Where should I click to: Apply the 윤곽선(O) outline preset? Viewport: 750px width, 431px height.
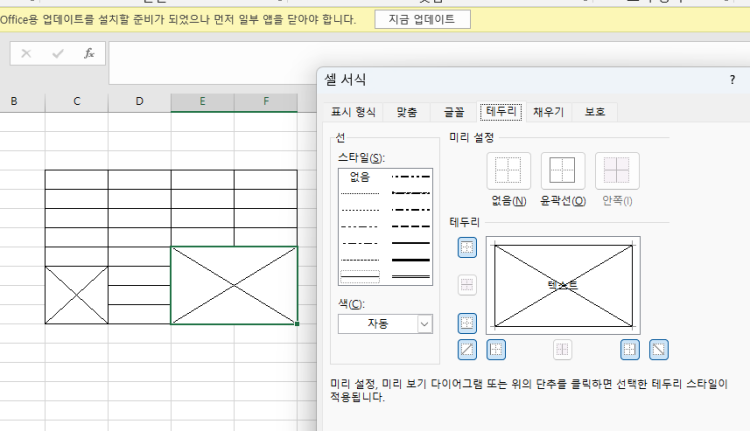pos(563,171)
